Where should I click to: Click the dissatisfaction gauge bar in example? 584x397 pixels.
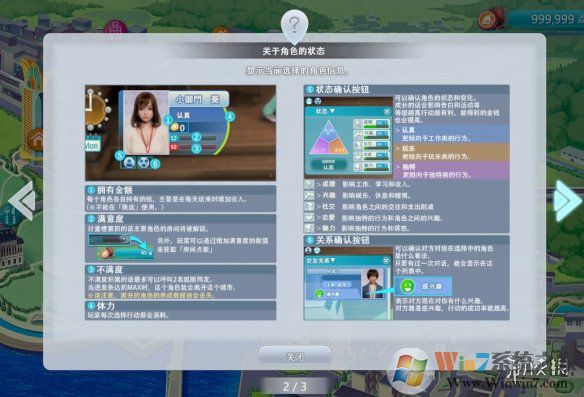click(x=198, y=148)
